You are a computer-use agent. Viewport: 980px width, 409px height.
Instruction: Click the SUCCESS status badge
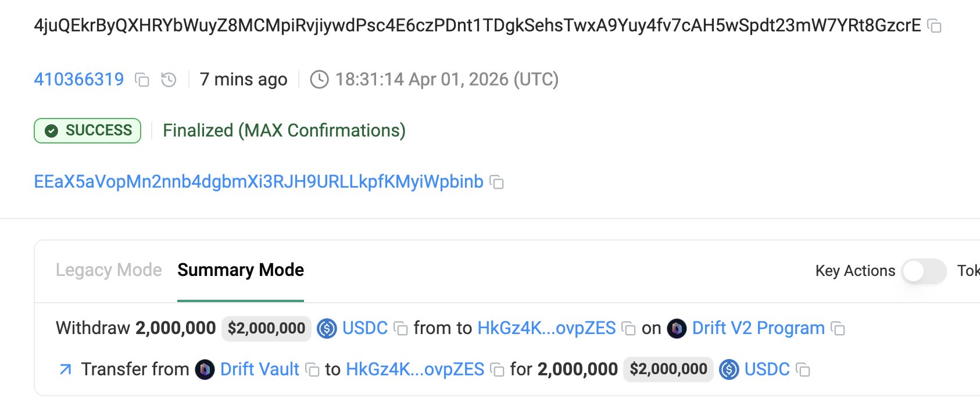[x=88, y=131]
